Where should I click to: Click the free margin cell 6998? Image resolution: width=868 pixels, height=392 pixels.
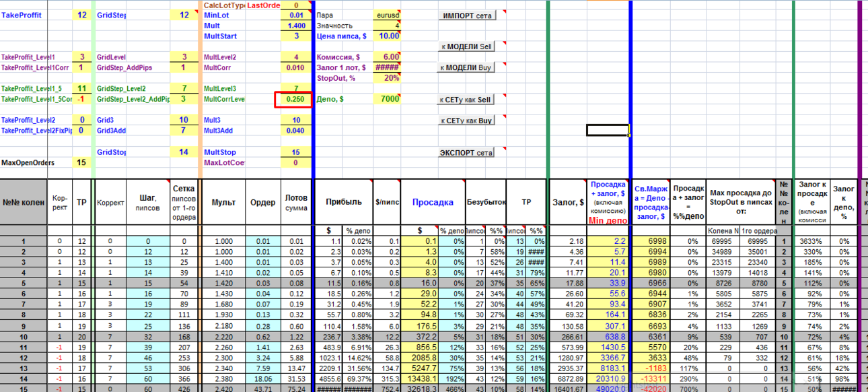[x=652, y=240]
